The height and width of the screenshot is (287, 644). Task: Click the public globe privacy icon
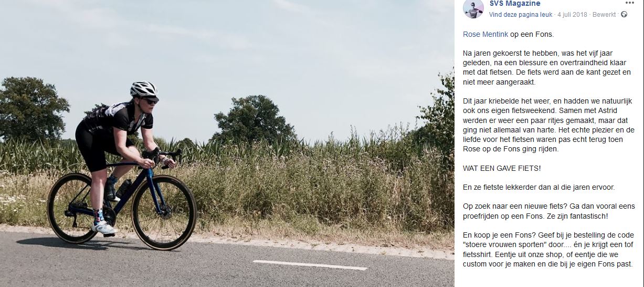tap(624, 15)
